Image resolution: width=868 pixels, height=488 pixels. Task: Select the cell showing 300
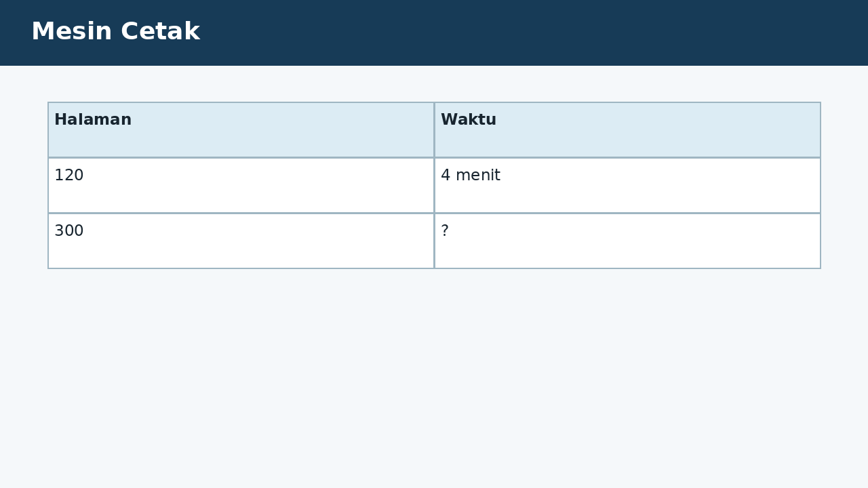click(x=241, y=241)
